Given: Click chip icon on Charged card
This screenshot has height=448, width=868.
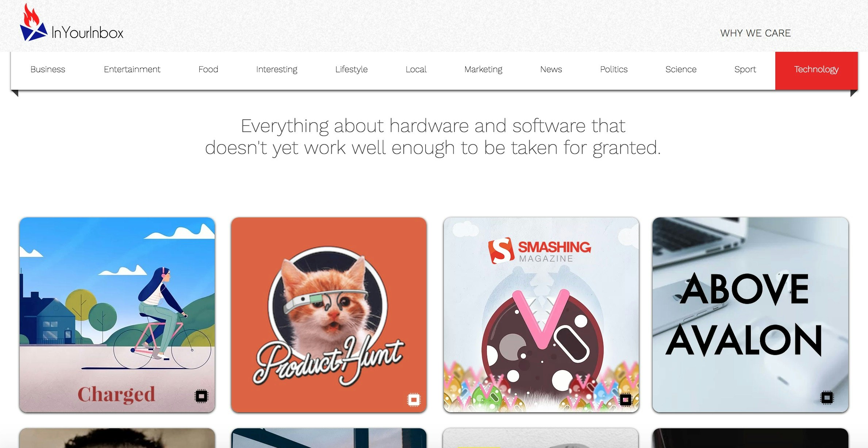Looking at the screenshot, I should point(201,396).
